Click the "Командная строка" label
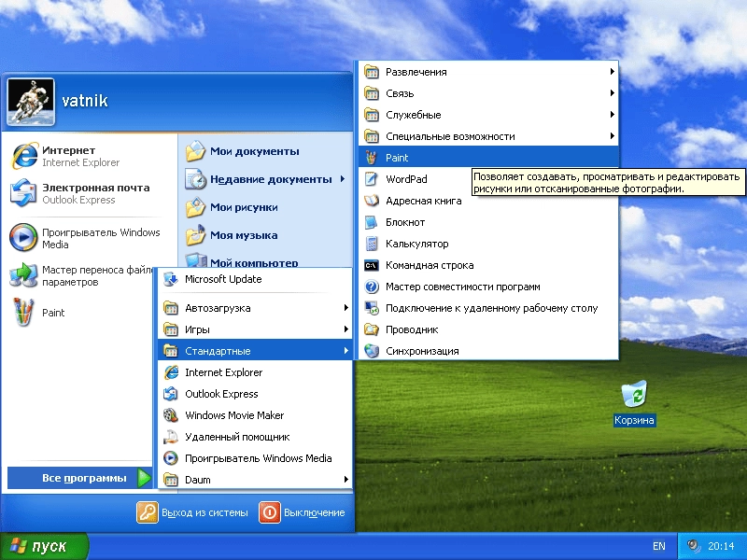Viewport: 747px width, 560px height. coord(430,265)
